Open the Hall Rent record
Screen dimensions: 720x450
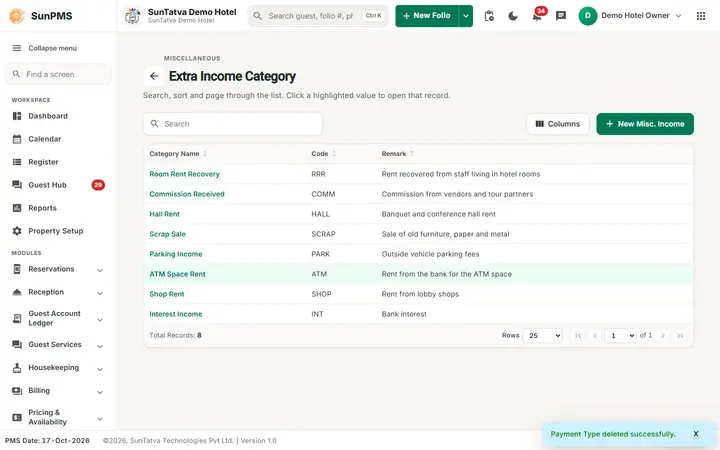[164, 214]
